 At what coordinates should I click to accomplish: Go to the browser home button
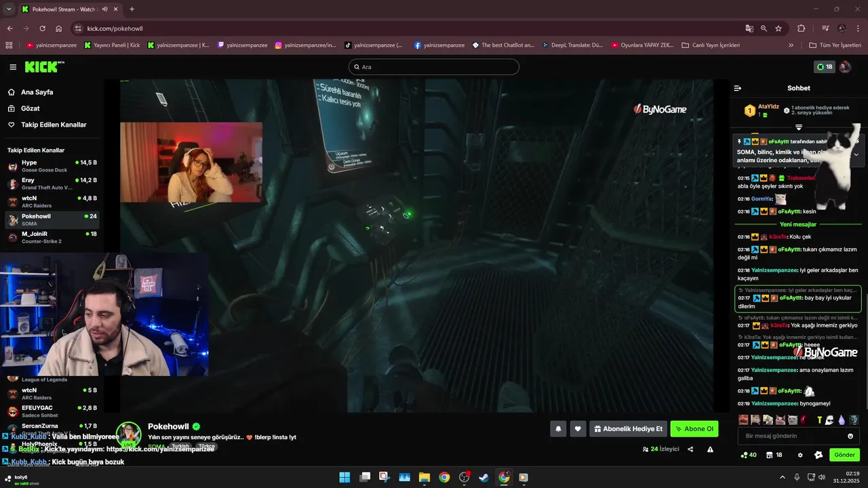(x=59, y=28)
